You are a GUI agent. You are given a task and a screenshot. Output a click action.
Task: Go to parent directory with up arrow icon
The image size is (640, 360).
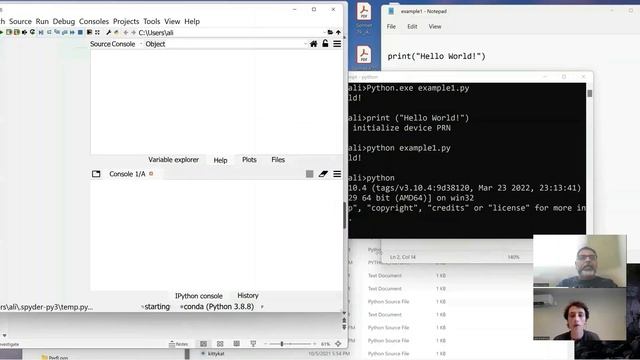(x=338, y=32)
